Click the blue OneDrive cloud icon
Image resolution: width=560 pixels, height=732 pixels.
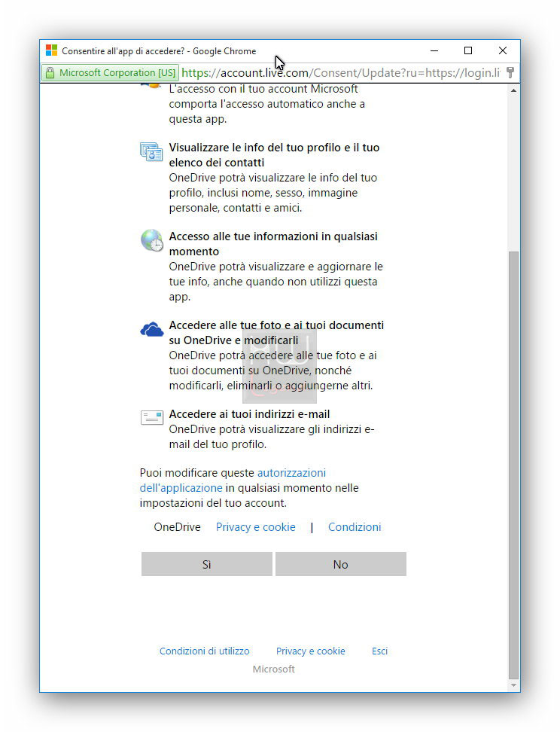[x=152, y=330]
